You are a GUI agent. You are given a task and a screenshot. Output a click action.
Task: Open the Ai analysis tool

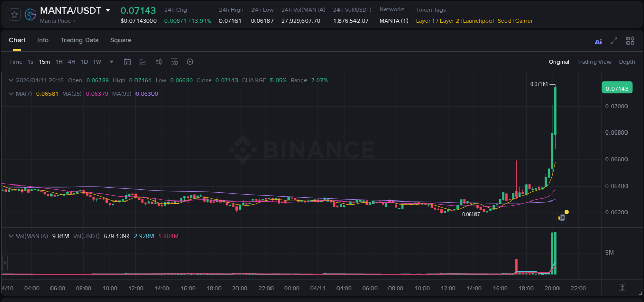pos(598,41)
